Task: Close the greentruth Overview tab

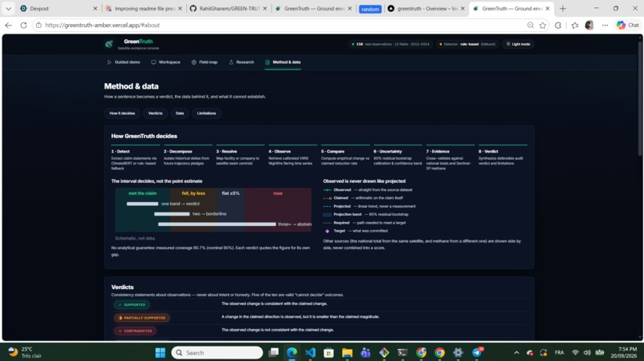Action: [463, 8]
